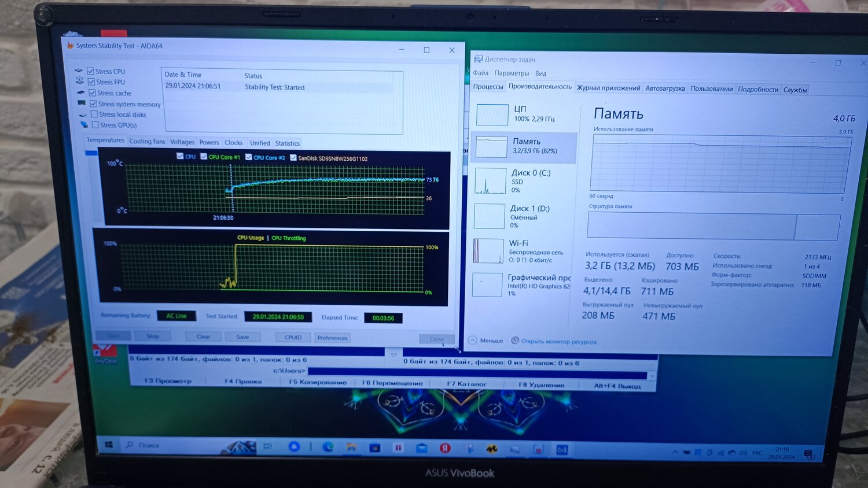Open the Cooling Fans tab

[x=147, y=141]
